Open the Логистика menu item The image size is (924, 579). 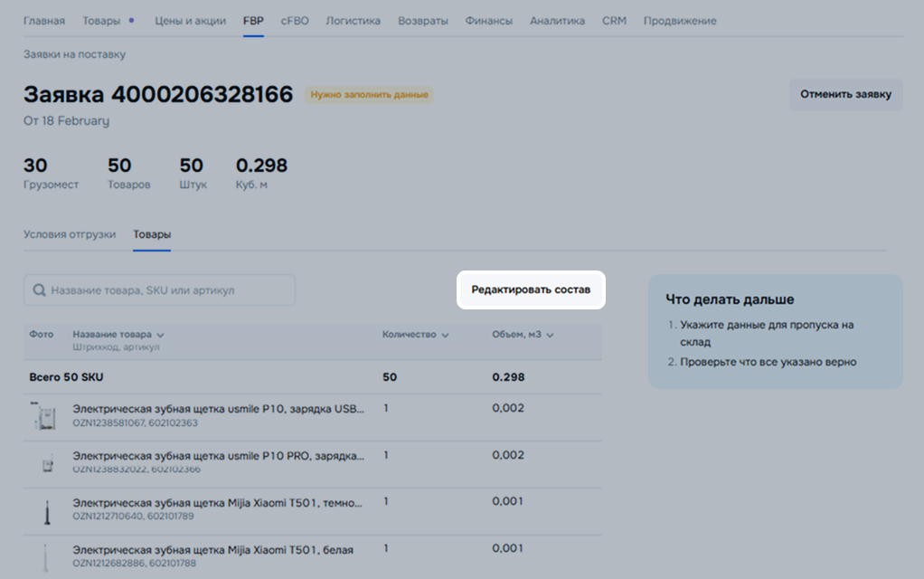[x=353, y=21]
